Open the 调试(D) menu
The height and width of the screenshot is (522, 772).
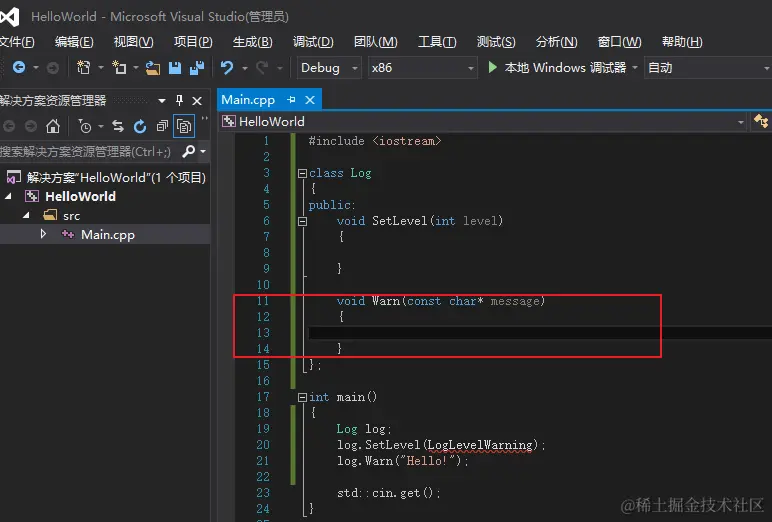[x=313, y=42]
